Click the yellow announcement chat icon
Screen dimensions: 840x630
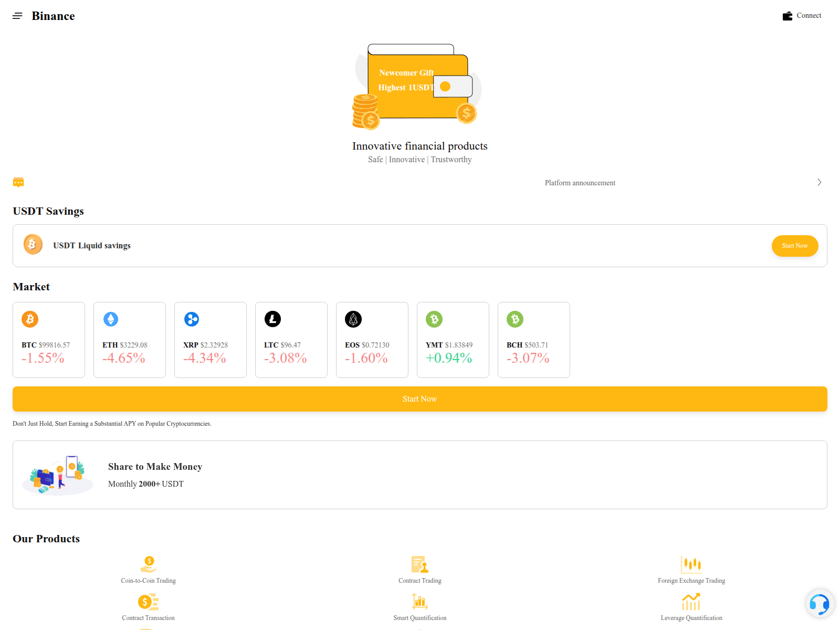(18, 182)
